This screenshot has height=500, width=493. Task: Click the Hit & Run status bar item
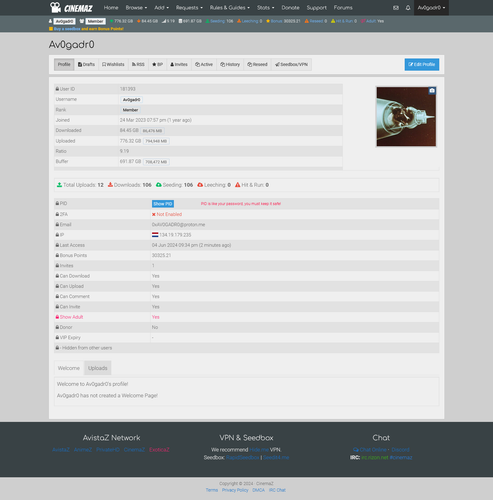344,21
